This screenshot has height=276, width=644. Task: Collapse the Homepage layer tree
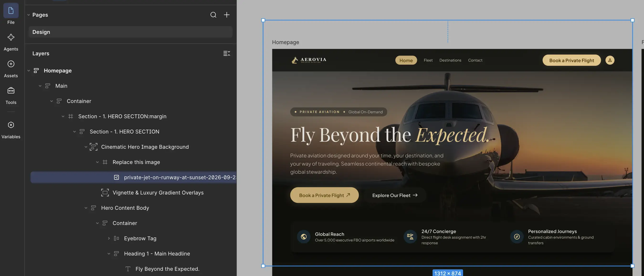(x=28, y=71)
